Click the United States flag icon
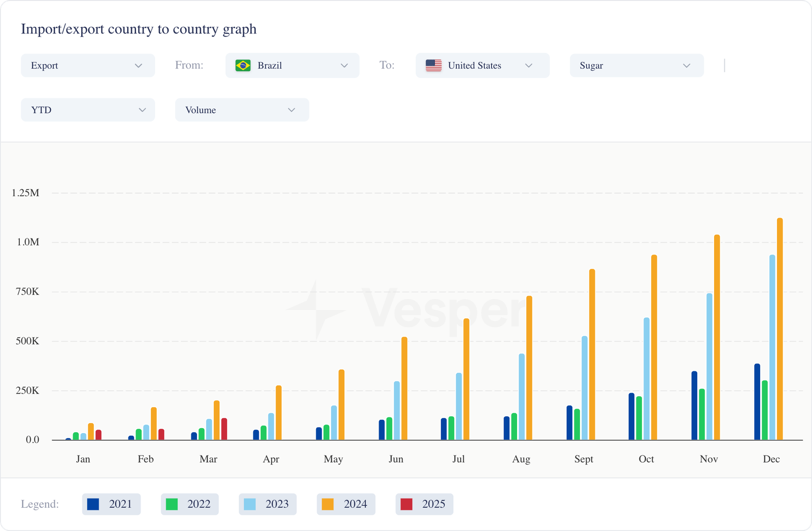The width and height of the screenshot is (812, 531). pyautogui.click(x=433, y=65)
